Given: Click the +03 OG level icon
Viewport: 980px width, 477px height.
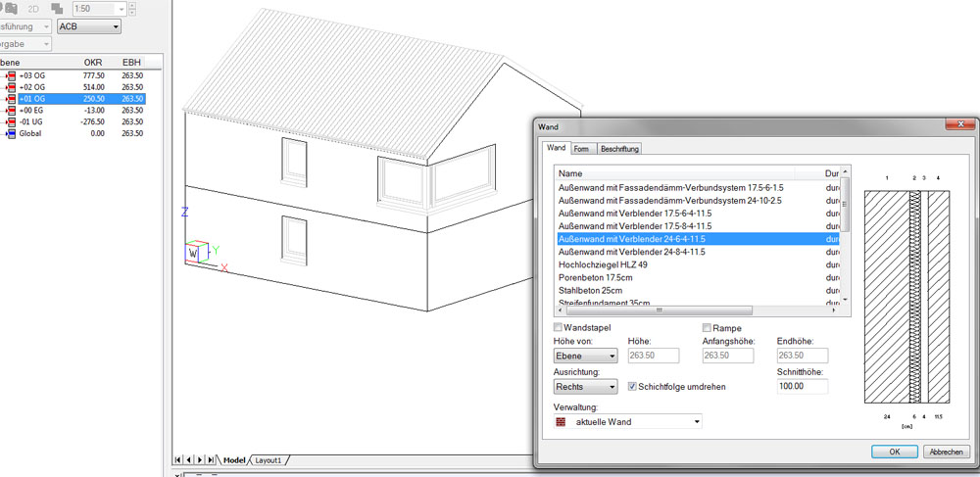Looking at the screenshot, I should tap(12, 75).
